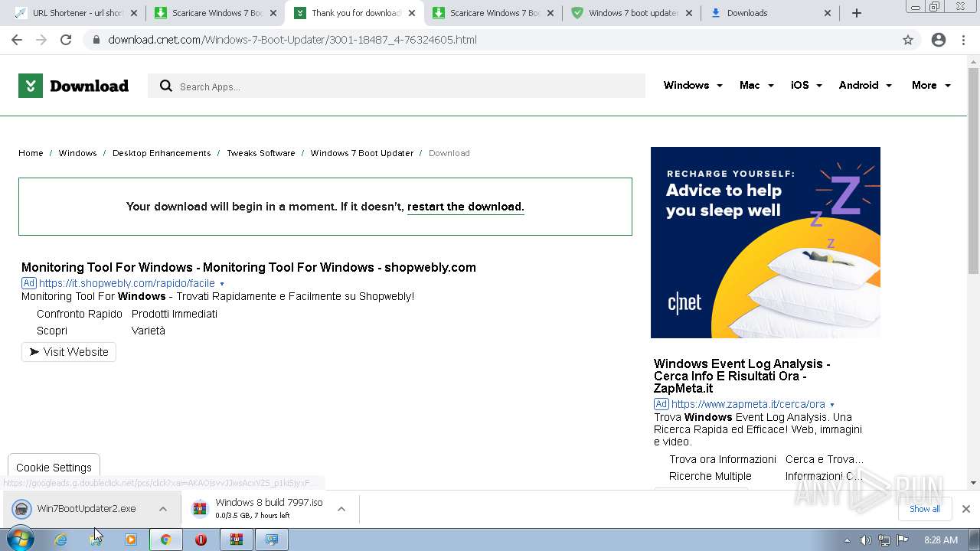Click the volume speaker tray icon
Image resolution: width=980 pixels, height=551 pixels.
point(865,540)
